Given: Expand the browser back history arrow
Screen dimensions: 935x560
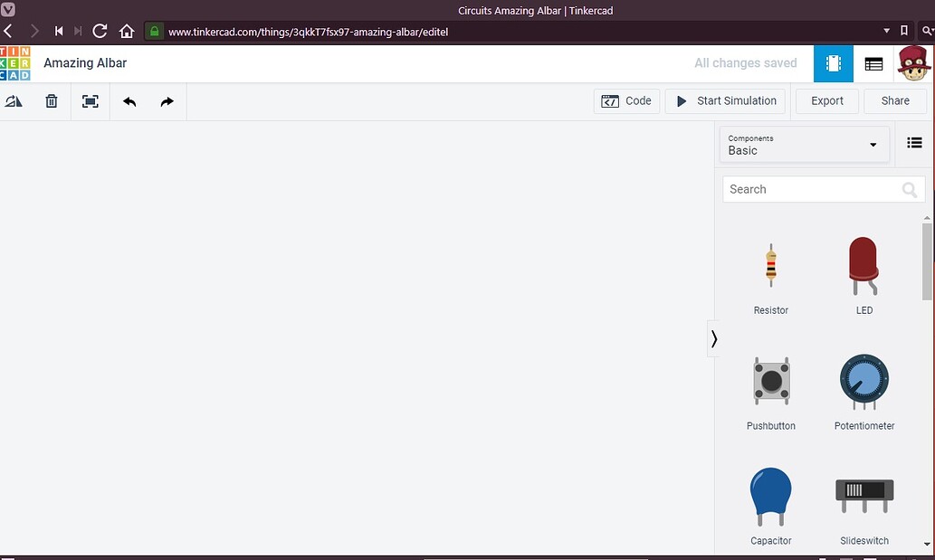Looking at the screenshot, I should pos(9,31).
